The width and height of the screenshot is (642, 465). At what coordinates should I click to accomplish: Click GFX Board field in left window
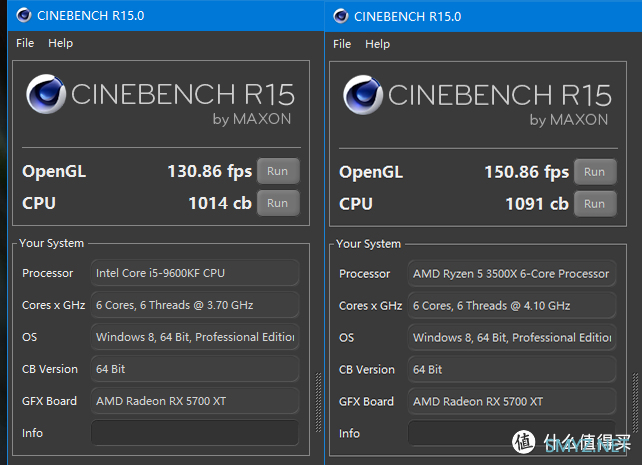195,401
